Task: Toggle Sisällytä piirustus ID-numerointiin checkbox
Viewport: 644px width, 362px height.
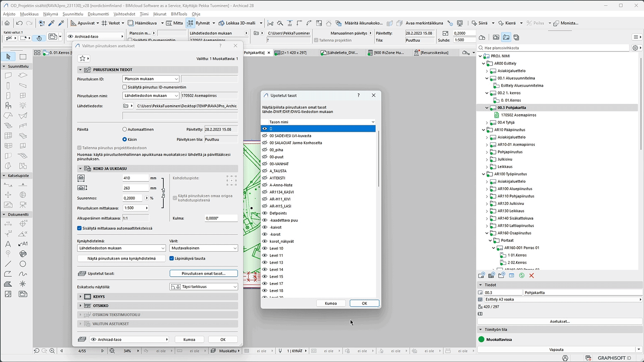Action: click(124, 87)
